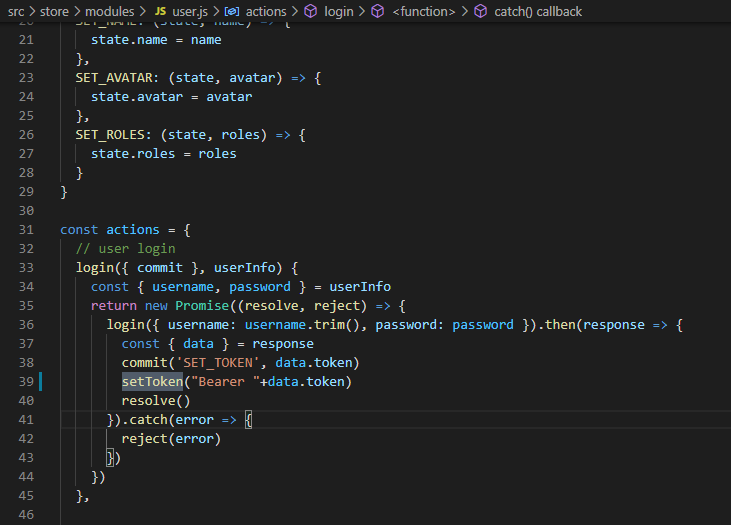Place cursor on highlighted 'setToken' text

pyautogui.click(x=152, y=382)
